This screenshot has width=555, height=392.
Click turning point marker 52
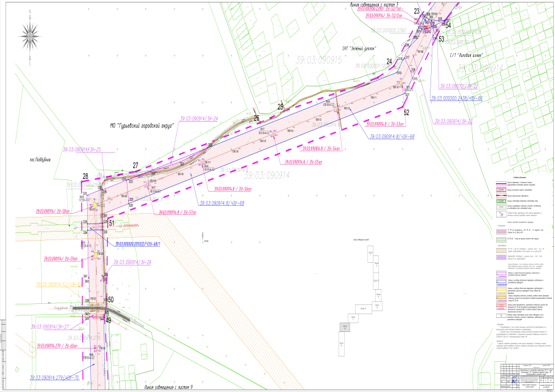point(406,113)
